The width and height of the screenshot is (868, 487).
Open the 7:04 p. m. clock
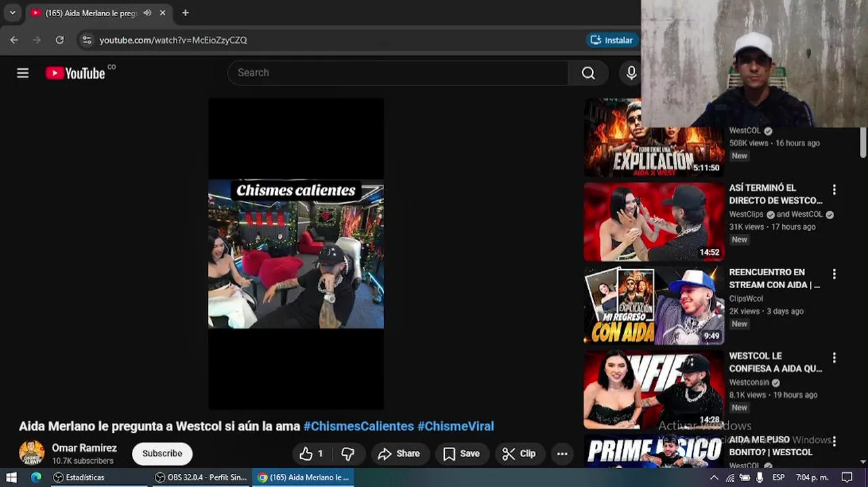(x=812, y=478)
